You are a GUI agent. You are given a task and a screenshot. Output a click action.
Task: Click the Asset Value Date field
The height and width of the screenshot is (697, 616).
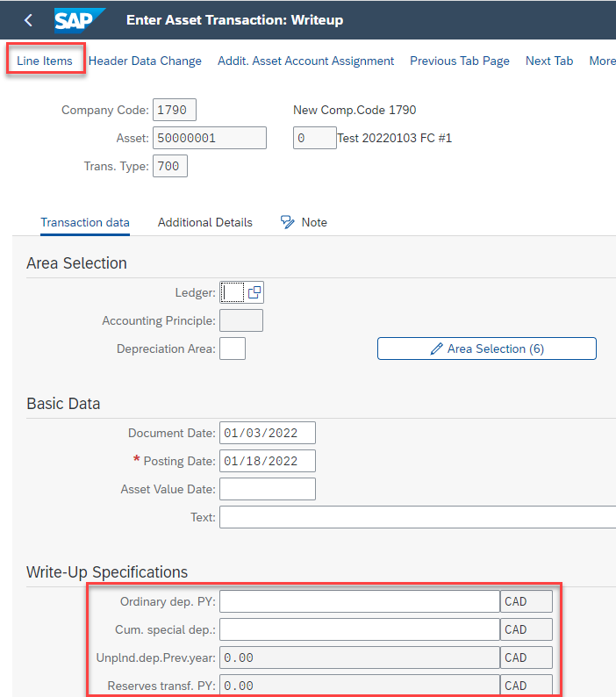(x=268, y=489)
